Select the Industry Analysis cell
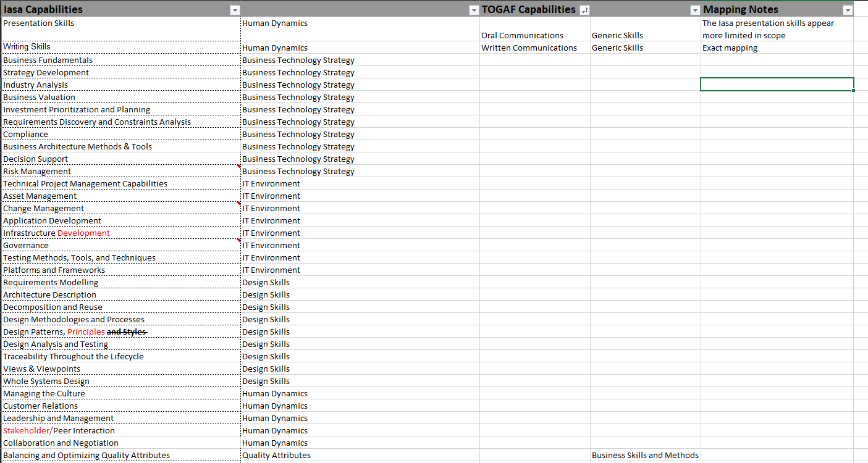Screen dimensions: 868x463 tap(120, 85)
